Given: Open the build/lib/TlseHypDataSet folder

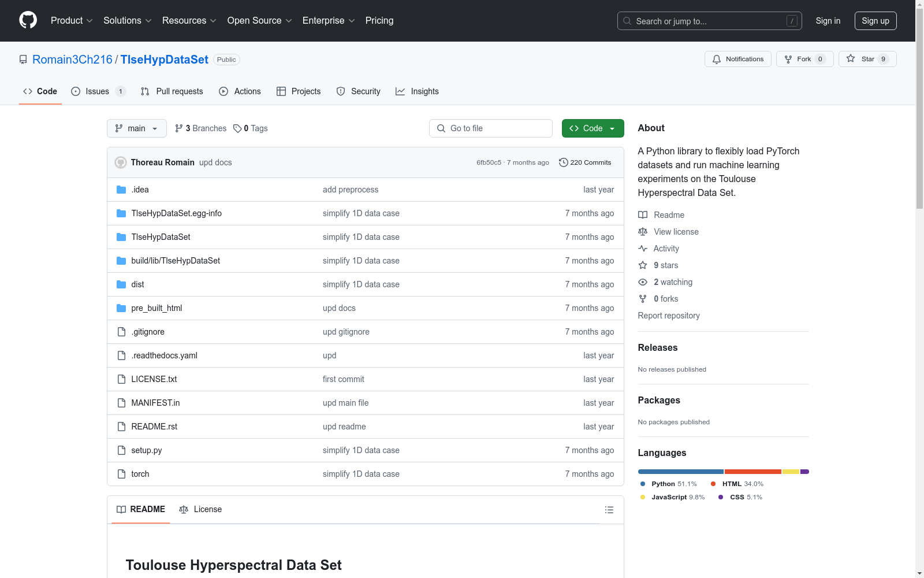Looking at the screenshot, I should point(176,261).
